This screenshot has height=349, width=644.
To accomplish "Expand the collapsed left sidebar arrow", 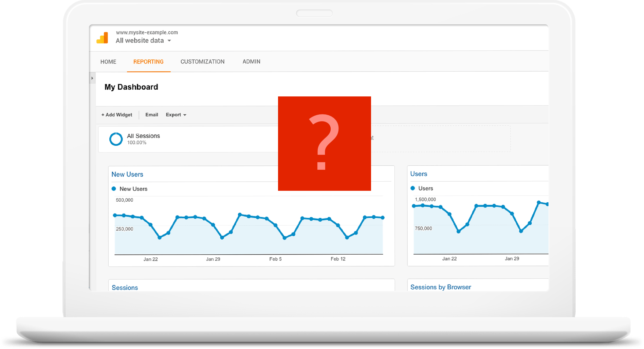I will click(x=92, y=78).
